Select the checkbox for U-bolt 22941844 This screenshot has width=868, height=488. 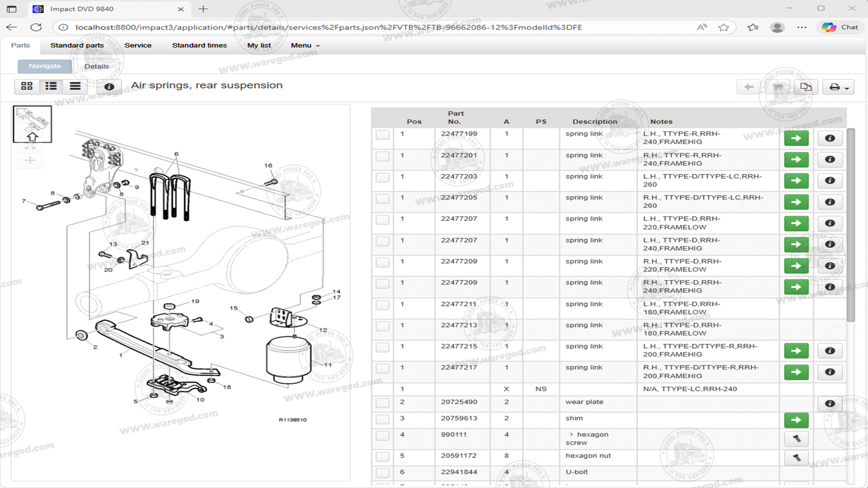point(383,473)
